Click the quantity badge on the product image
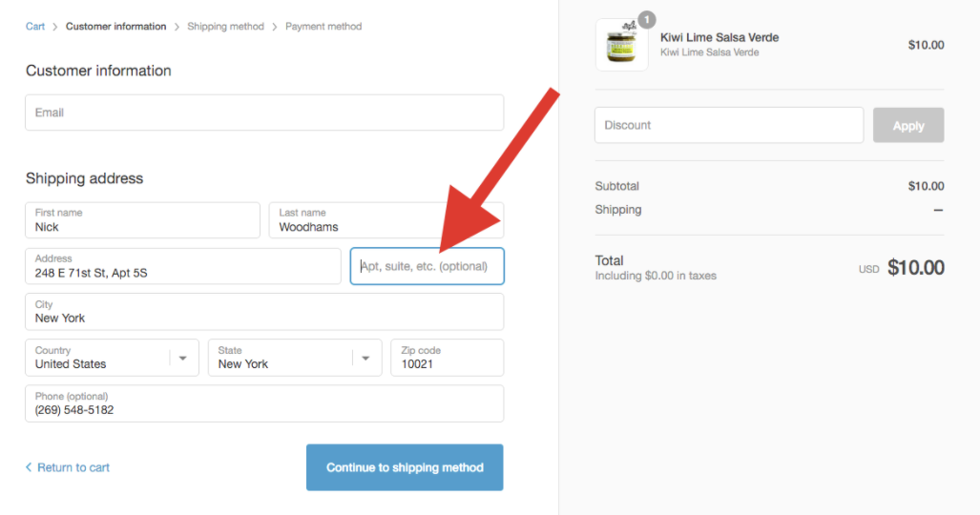This screenshot has height=515, width=980. tap(647, 19)
